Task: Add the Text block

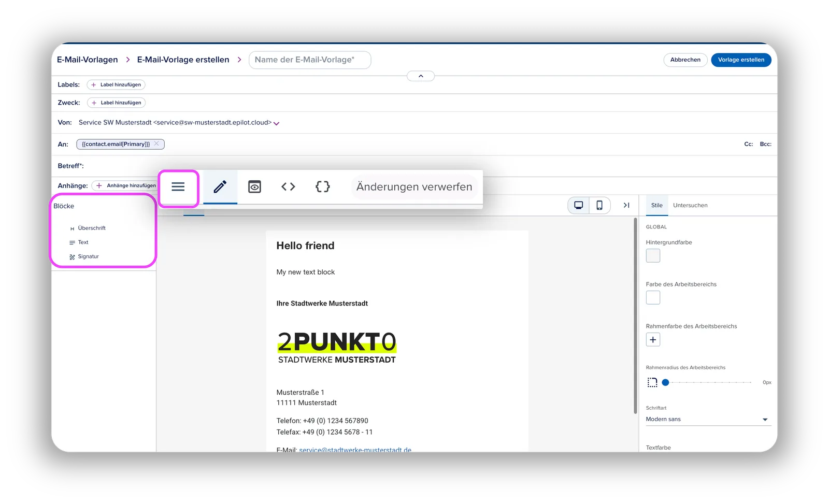Action: coord(79,242)
